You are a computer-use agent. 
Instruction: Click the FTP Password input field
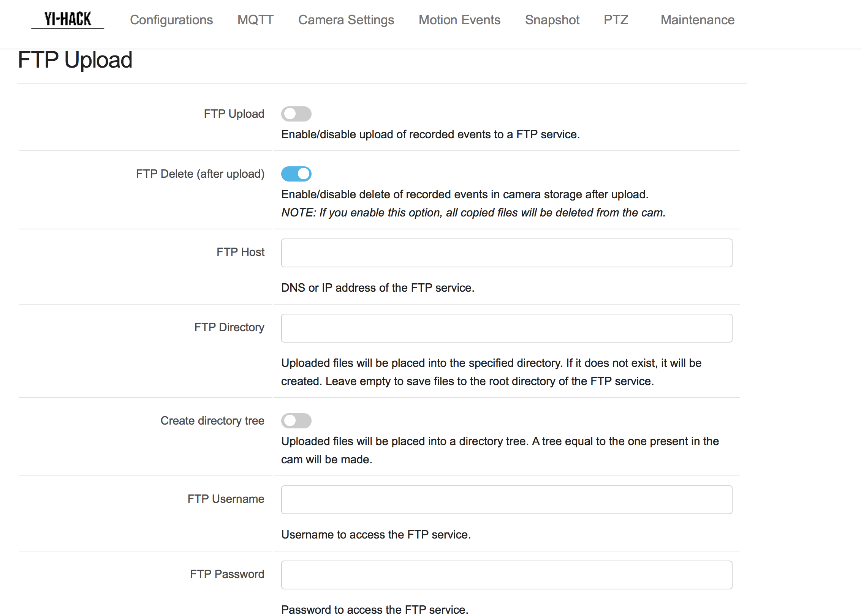point(506,575)
